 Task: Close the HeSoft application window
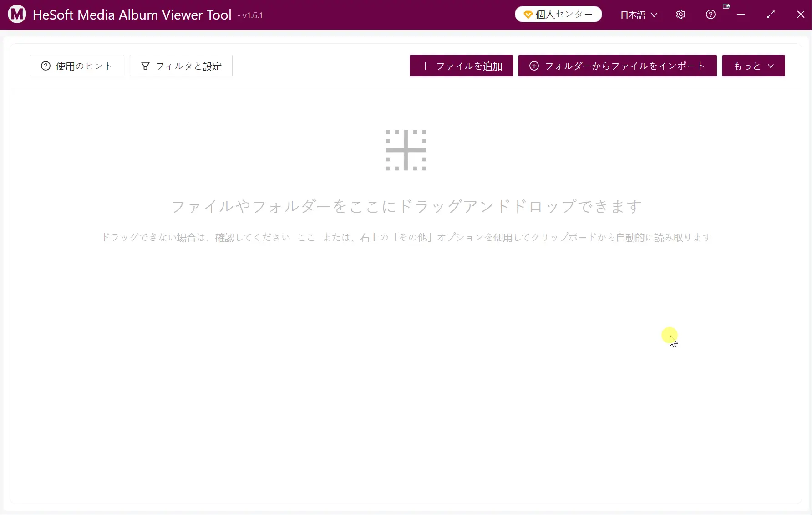click(x=801, y=15)
